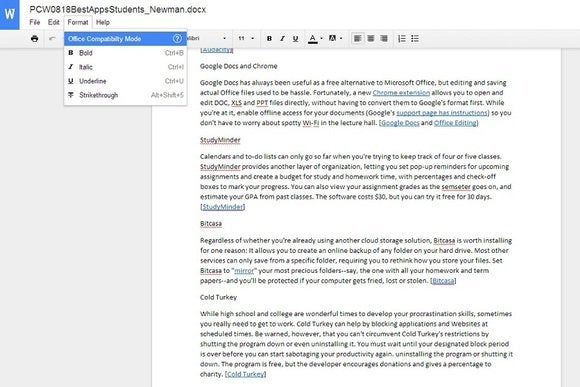580x387 pixels.
Task: Expand the text color dropdown arrow
Action: click(x=321, y=38)
